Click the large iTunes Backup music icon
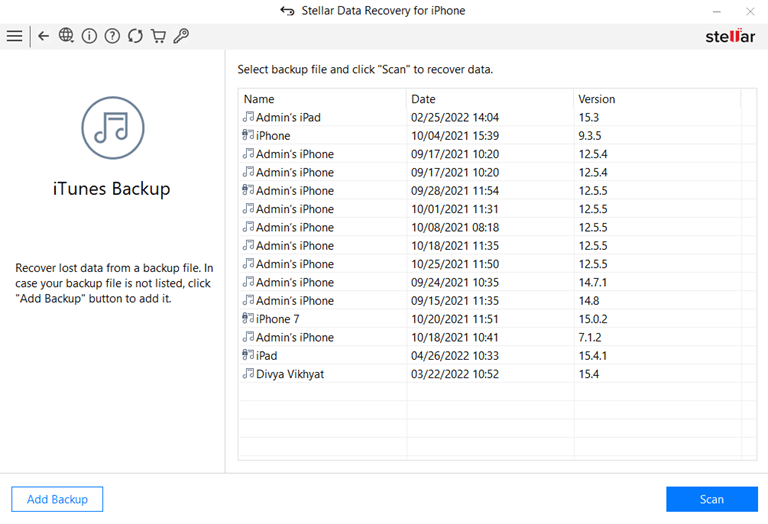The image size is (768, 524). (112, 127)
